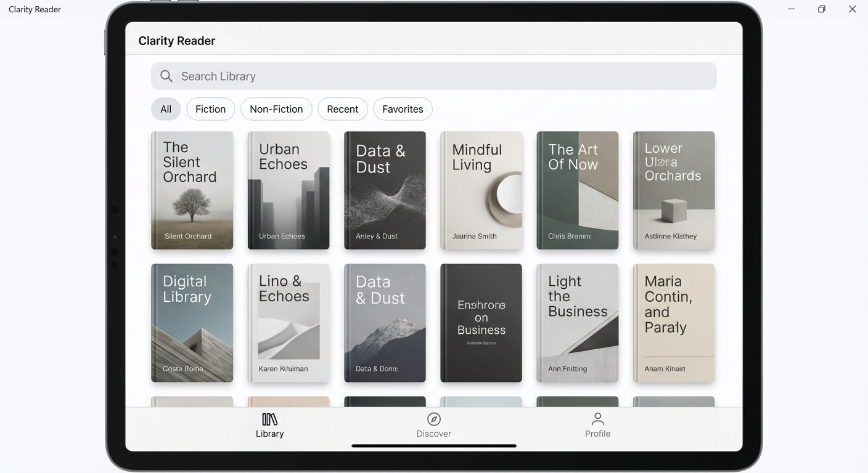The height and width of the screenshot is (473, 868).
Task: Open the Discover compass icon
Action: tap(433, 419)
